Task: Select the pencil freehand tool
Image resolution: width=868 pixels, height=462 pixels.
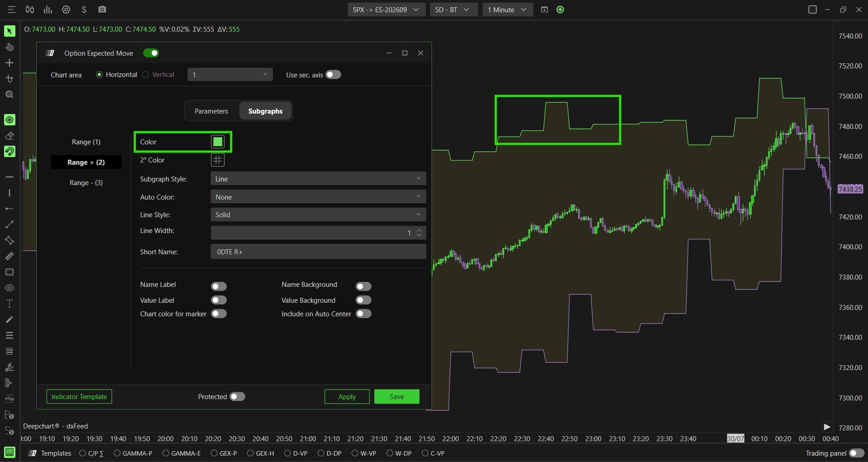Action: (x=9, y=319)
